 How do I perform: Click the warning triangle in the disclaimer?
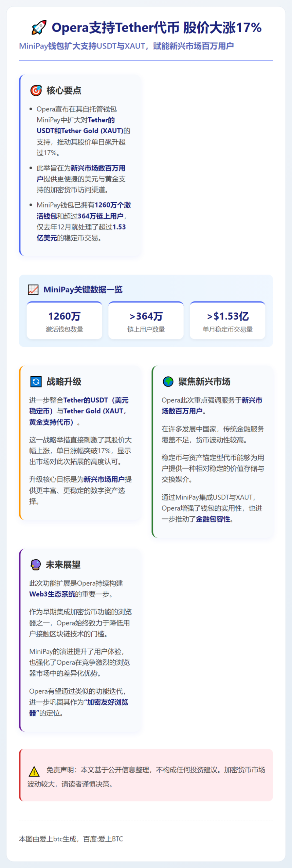tap(34, 771)
